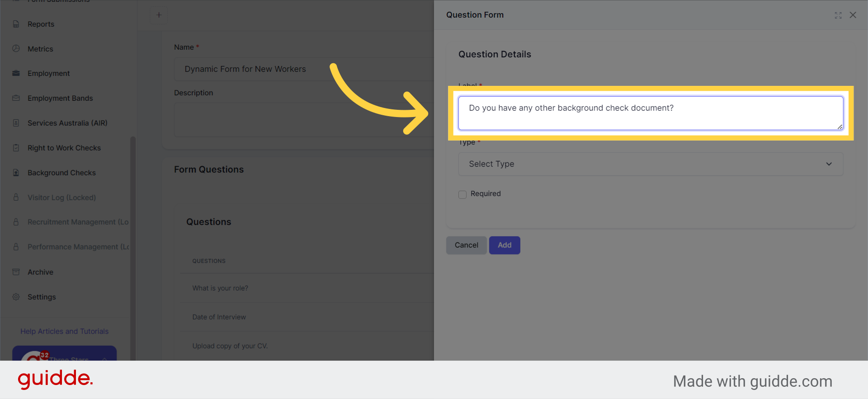
Task: Click the Employment briefcase icon
Action: (x=16, y=73)
